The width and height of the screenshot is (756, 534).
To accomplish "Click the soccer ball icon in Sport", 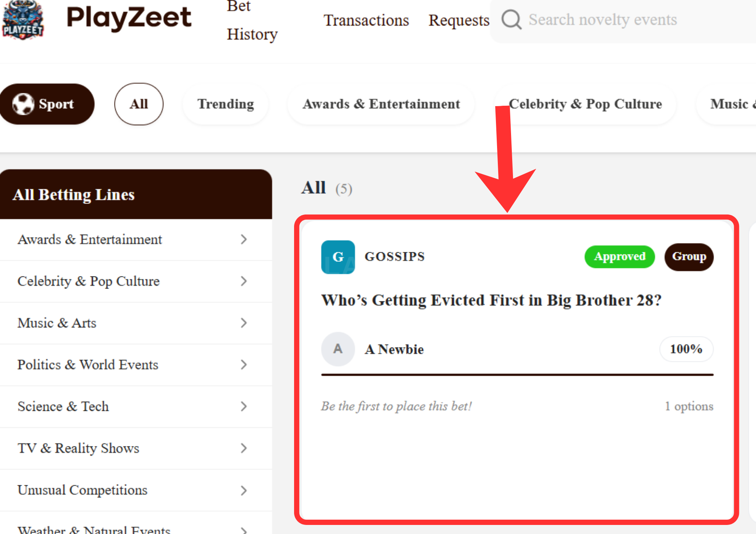I will tap(23, 104).
